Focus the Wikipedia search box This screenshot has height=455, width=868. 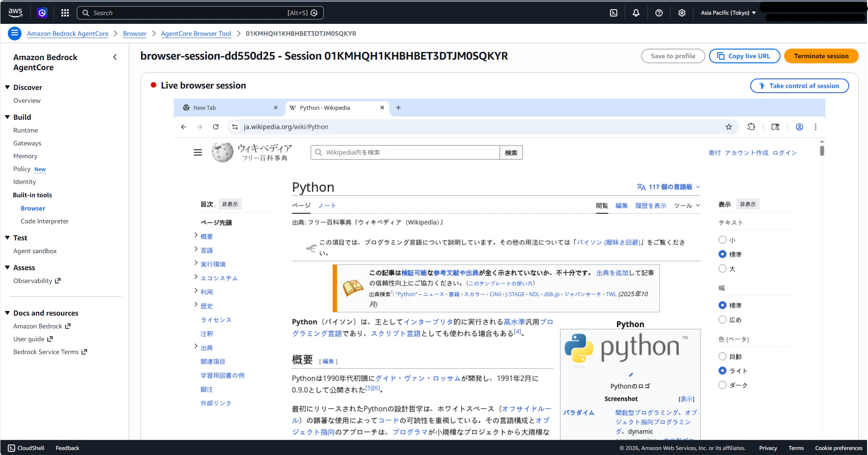point(405,153)
